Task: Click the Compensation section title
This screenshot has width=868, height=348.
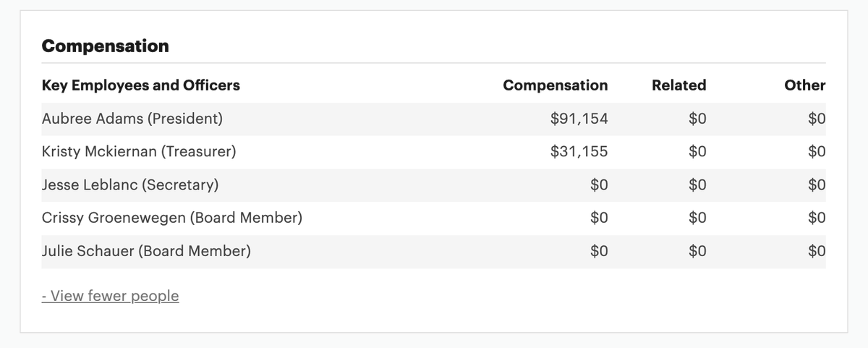Action: coord(106,46)
